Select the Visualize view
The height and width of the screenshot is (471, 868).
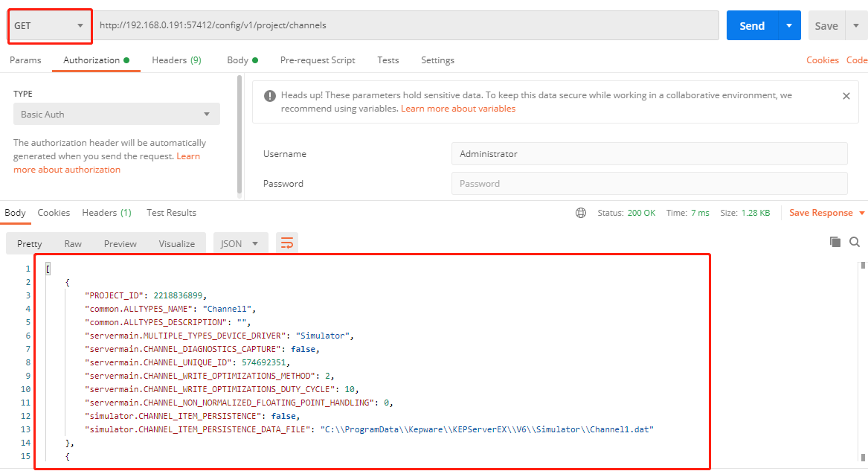tap(176, 243)
